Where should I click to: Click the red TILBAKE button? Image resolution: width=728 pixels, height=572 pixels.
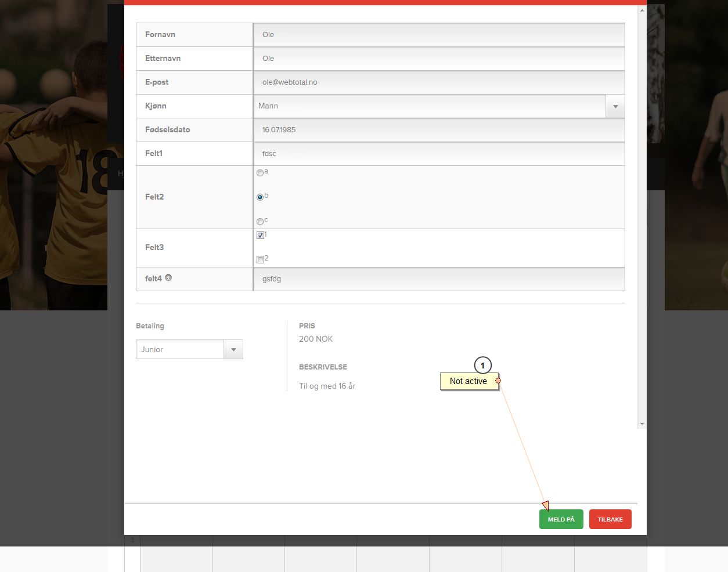pos(610,519)
